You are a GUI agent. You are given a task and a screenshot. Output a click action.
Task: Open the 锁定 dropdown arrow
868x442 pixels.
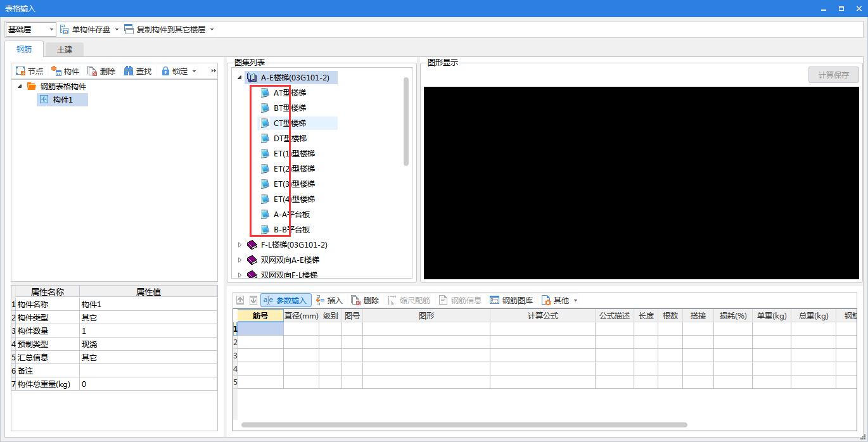[x=194, y=71]
